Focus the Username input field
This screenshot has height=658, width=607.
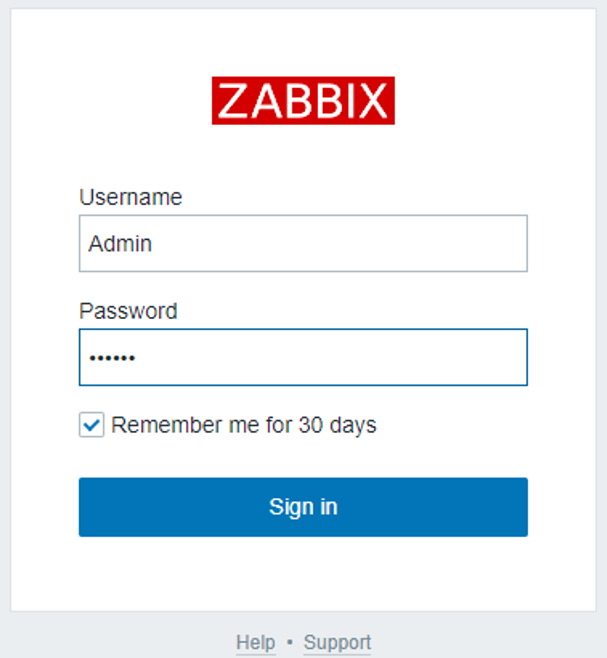pos(303,243)
